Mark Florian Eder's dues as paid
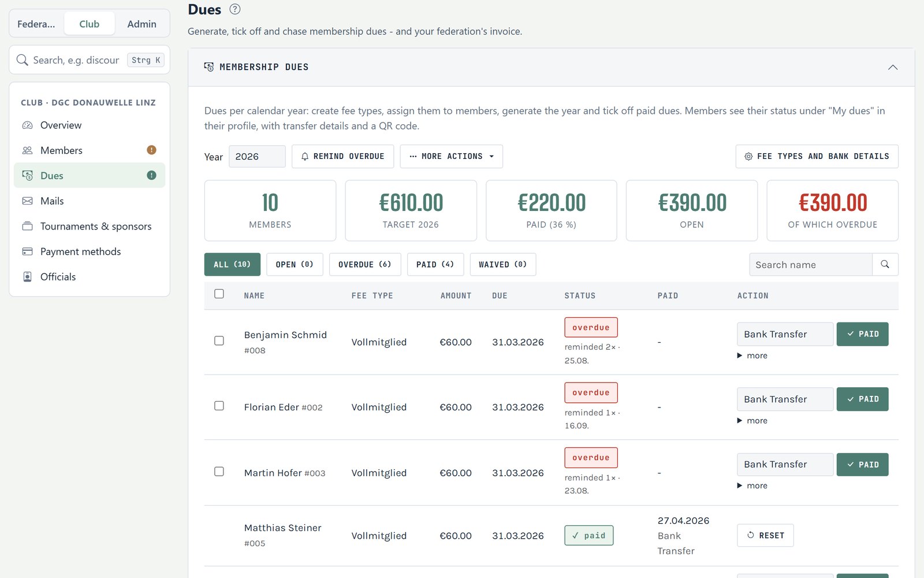This screenshot has height=578, width=924. click(x=862, y=399)
